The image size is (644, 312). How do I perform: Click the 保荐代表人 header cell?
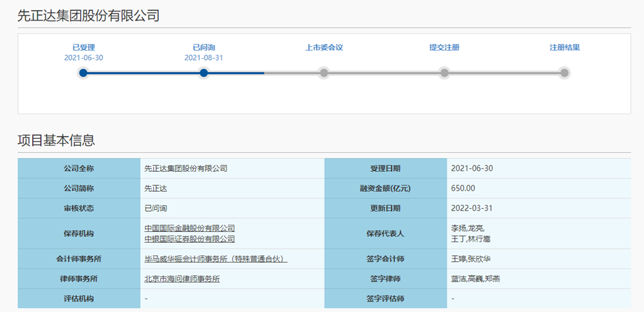[x=386, y=234]
